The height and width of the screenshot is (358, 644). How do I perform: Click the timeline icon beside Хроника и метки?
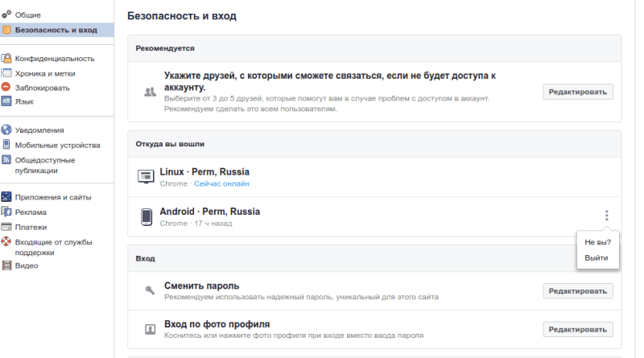pyautogui.click(x=6, y=73)
